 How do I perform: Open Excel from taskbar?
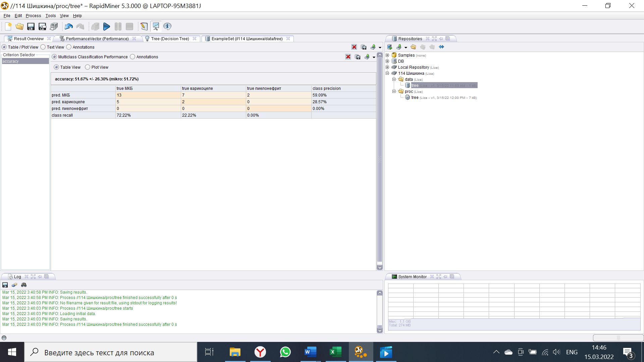(336, 352)
